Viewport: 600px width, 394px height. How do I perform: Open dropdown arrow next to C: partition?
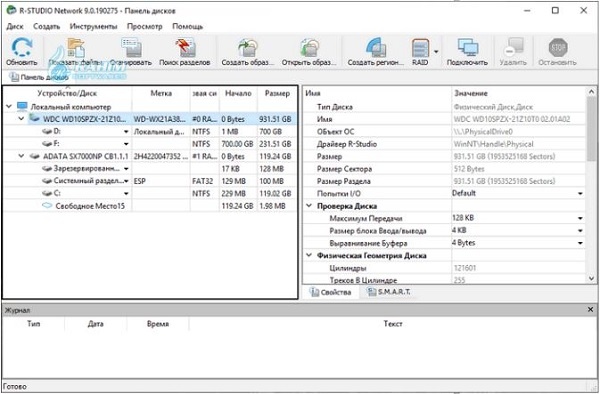[x=126, y=194]
